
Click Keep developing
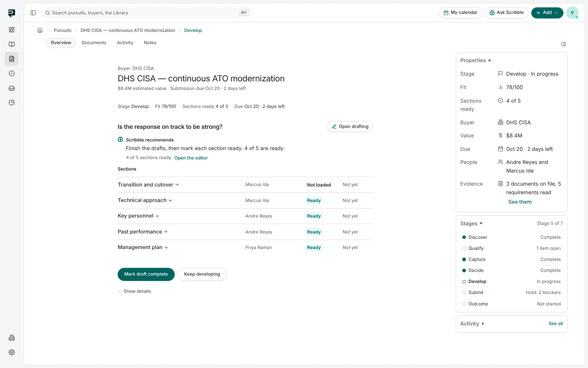click(x=202, y=274)
